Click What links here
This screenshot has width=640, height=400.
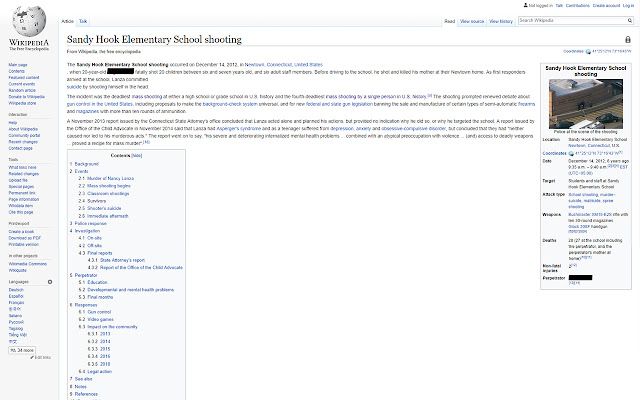tap(22, 167)
